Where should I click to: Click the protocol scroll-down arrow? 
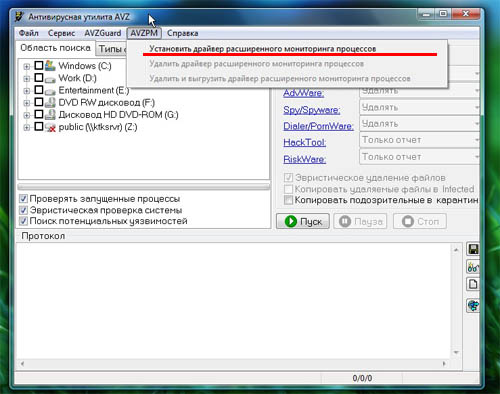456,352
